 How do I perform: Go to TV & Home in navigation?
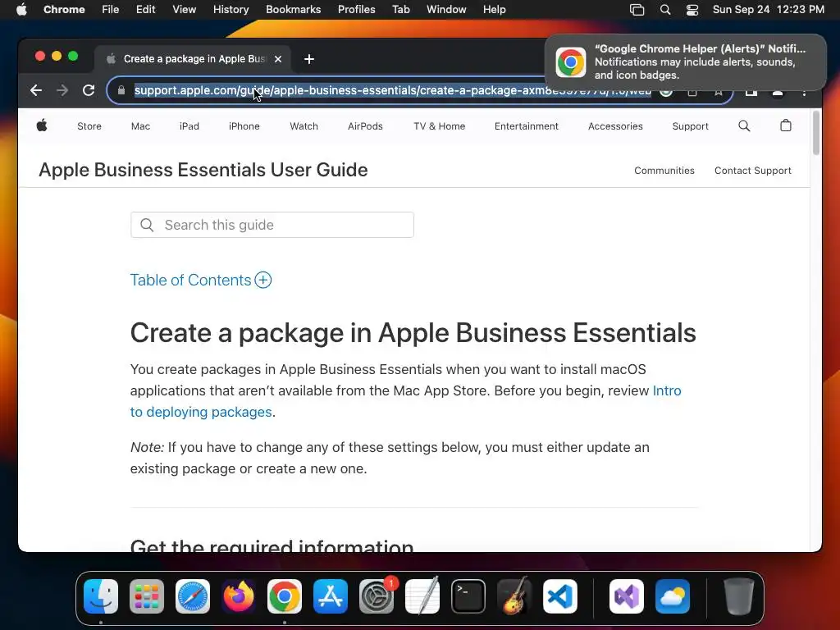pyautogui.click(x=440, y=126)
